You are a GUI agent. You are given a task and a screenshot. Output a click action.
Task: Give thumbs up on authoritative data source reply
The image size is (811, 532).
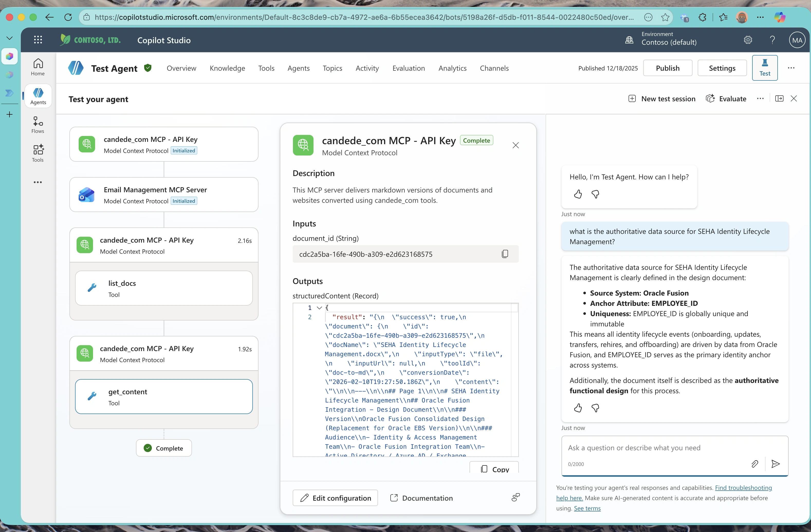(x=578, y=408)
